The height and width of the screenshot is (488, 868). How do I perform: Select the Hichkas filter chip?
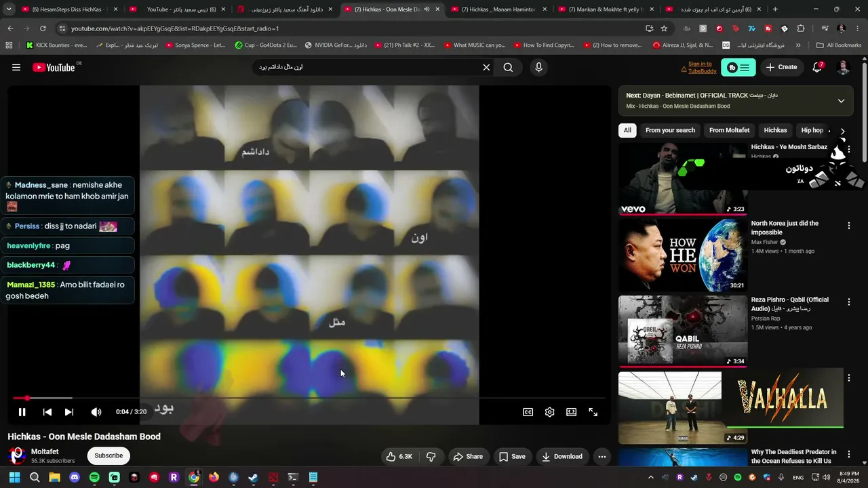[x=776, y=130]
